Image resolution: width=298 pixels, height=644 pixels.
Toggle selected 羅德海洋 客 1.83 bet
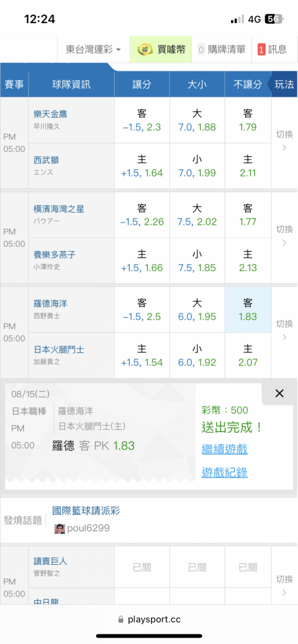click(x=248, y=310)
